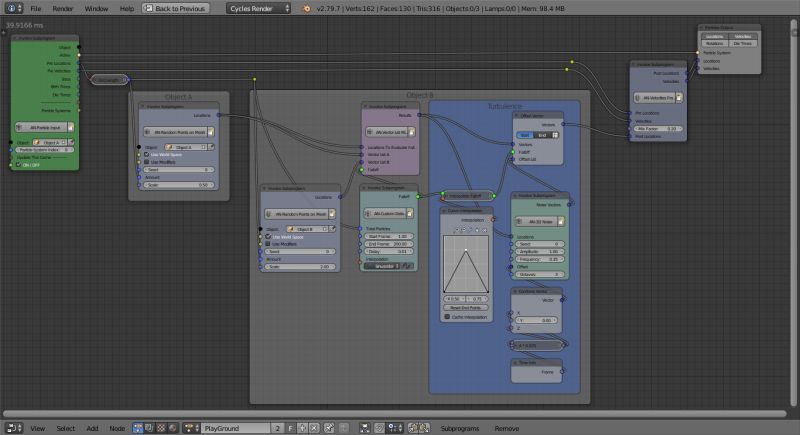Adjust the Particle System Index field
Viewport: 800px width, 435px height.
coord(44,150)
